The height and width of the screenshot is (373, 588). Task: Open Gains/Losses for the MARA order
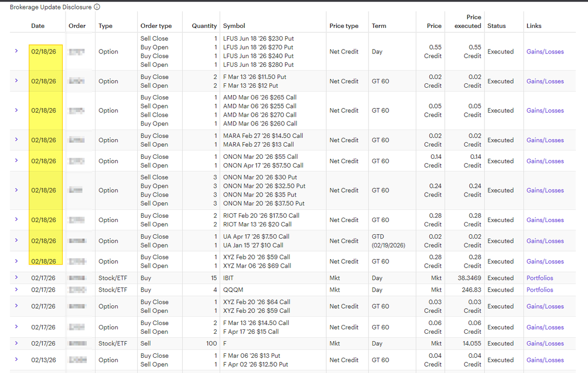(x=545, y=140)
